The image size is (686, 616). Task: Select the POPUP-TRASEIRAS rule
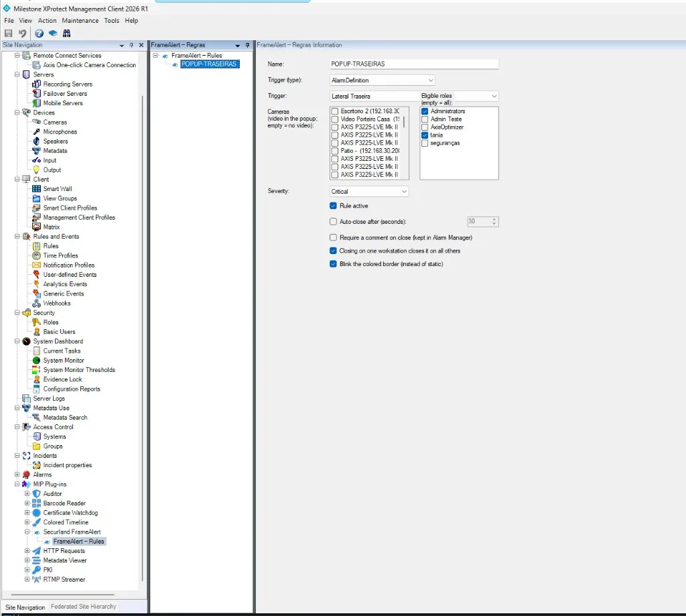[210, 64]
